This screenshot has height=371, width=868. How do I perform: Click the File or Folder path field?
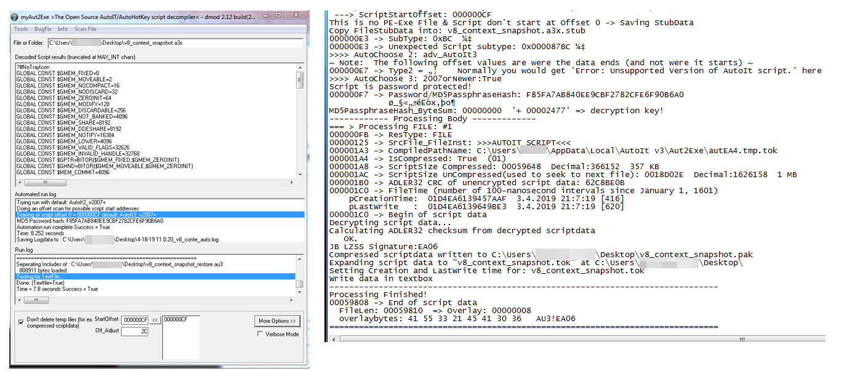click(x=175, y=43)
